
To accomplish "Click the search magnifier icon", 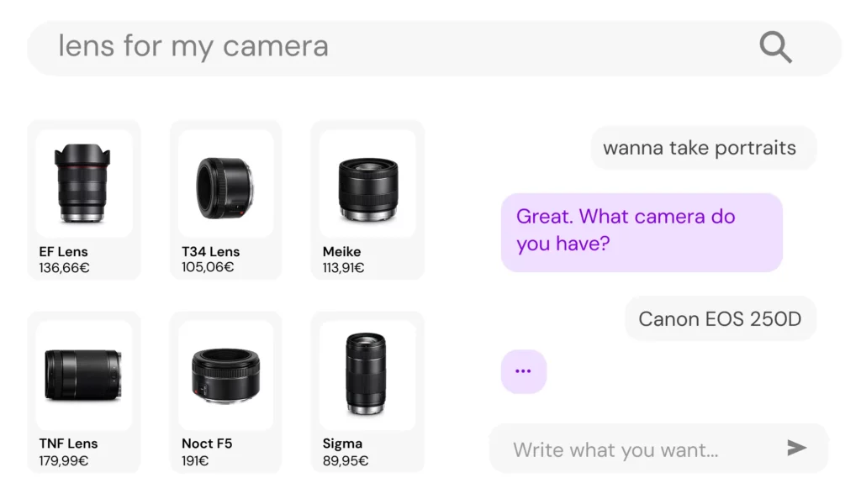I will click(x=774, y=47).
